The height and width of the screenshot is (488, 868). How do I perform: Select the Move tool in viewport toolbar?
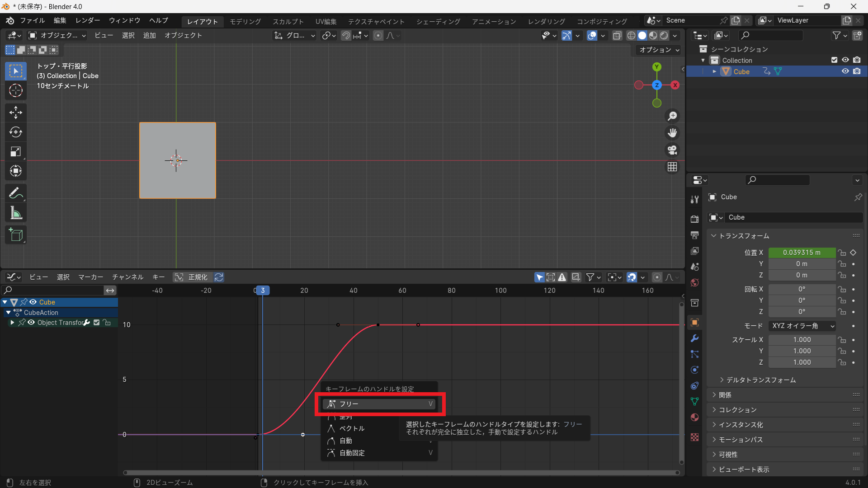tap(16, 113)
